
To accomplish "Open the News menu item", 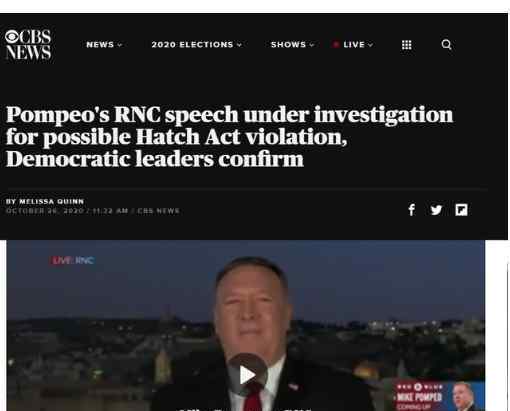I will 100,44.
